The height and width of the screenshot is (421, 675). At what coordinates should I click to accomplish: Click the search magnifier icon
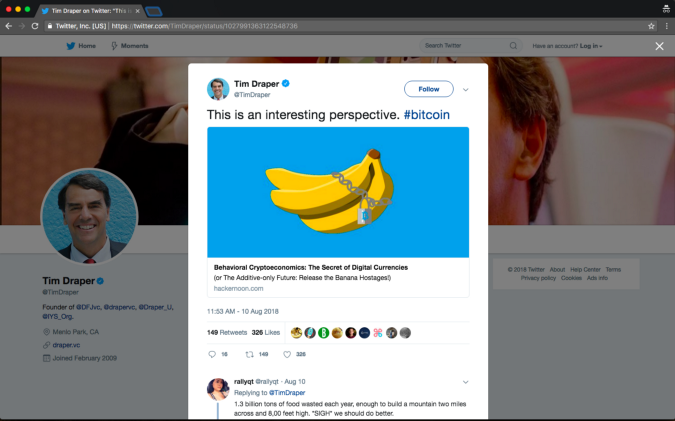pos(514,46)
